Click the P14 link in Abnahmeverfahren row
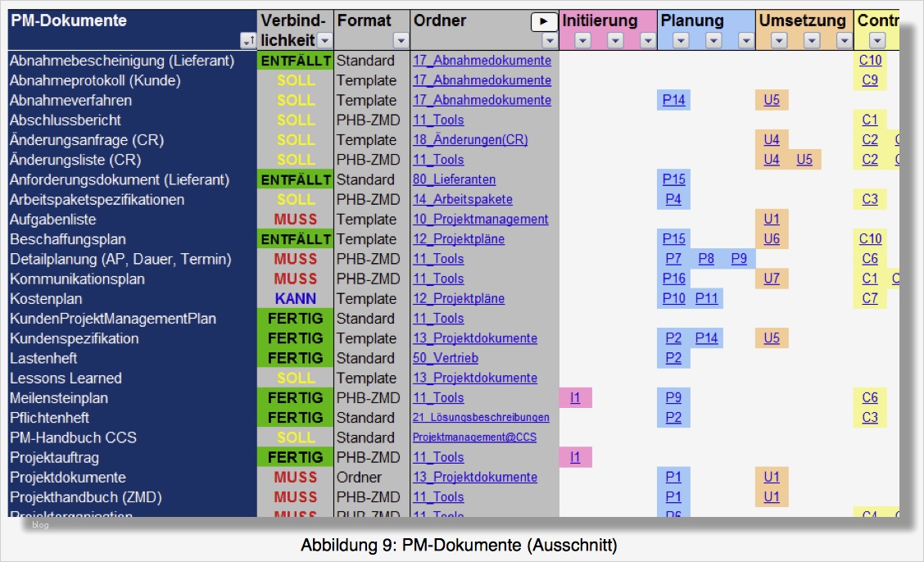The image size is (924, 562). pos(673,100)
